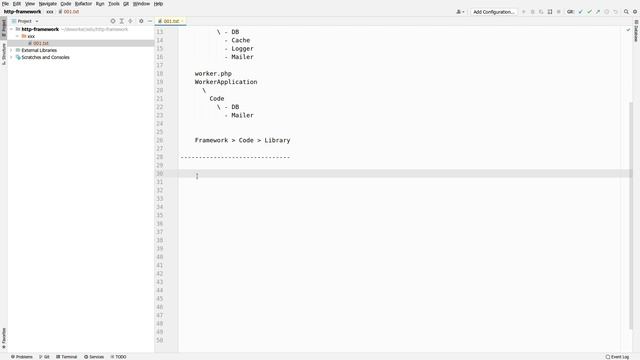This screenshot has width=640, height=360.
Task: Click Git Rollback icon
Action: click(x=616, y=12)
